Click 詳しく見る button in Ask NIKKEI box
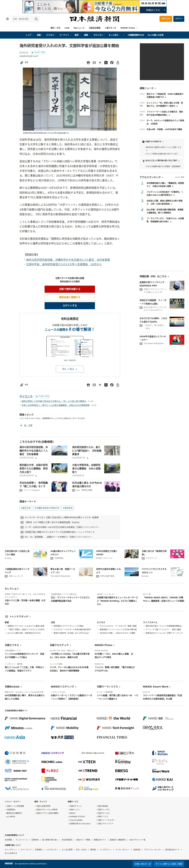The width and height of the screenshot is (189, 868). 70,369
